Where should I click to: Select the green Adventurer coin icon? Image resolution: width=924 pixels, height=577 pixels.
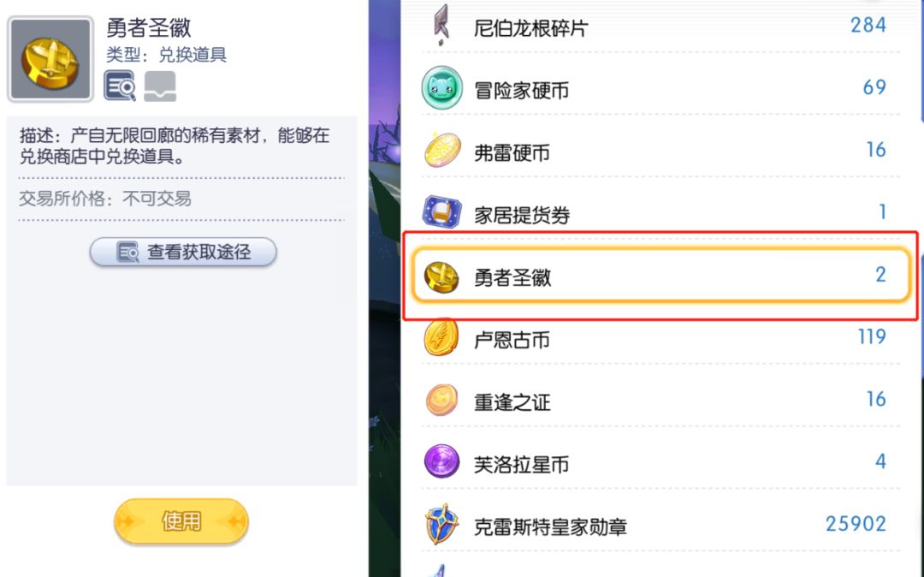(x=441, y=89)
